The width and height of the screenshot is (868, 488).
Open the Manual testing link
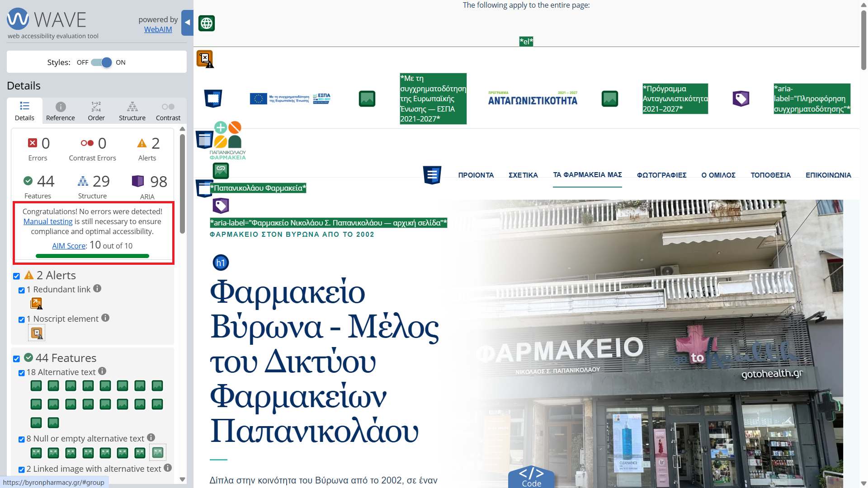tap(48, 221)
